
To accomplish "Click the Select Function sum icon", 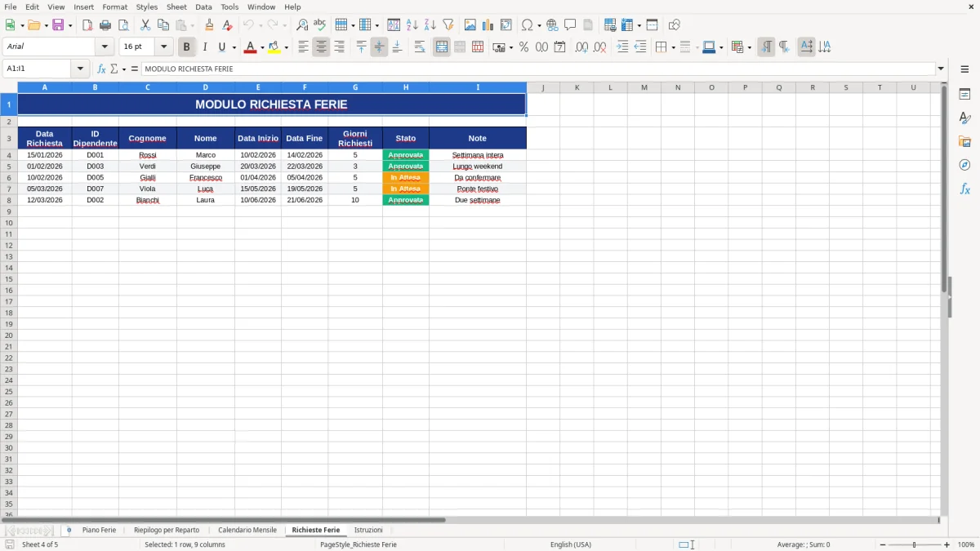I will 114,69.
